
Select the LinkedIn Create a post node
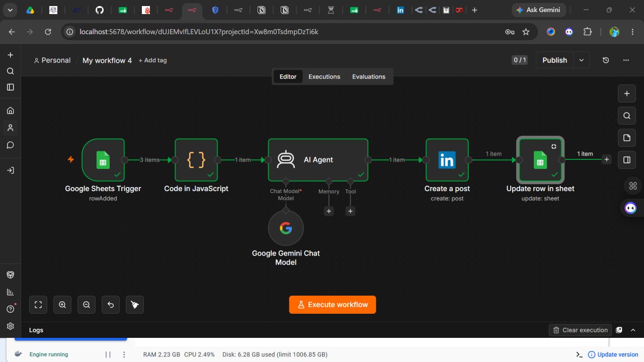coord(447,160)
